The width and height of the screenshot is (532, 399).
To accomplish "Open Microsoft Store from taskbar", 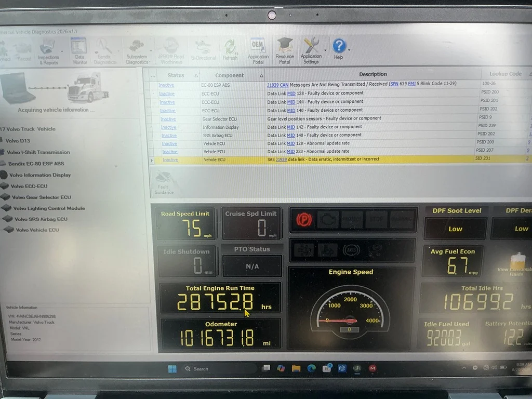I will (x=327, y=368).
